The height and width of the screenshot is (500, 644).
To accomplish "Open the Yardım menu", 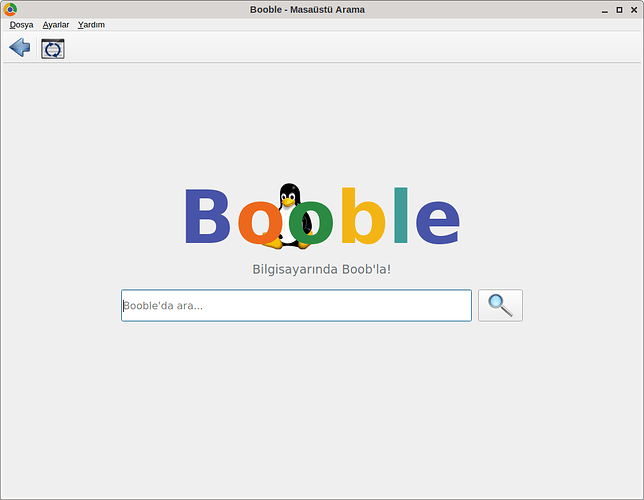I will click(x=91, y=25).
